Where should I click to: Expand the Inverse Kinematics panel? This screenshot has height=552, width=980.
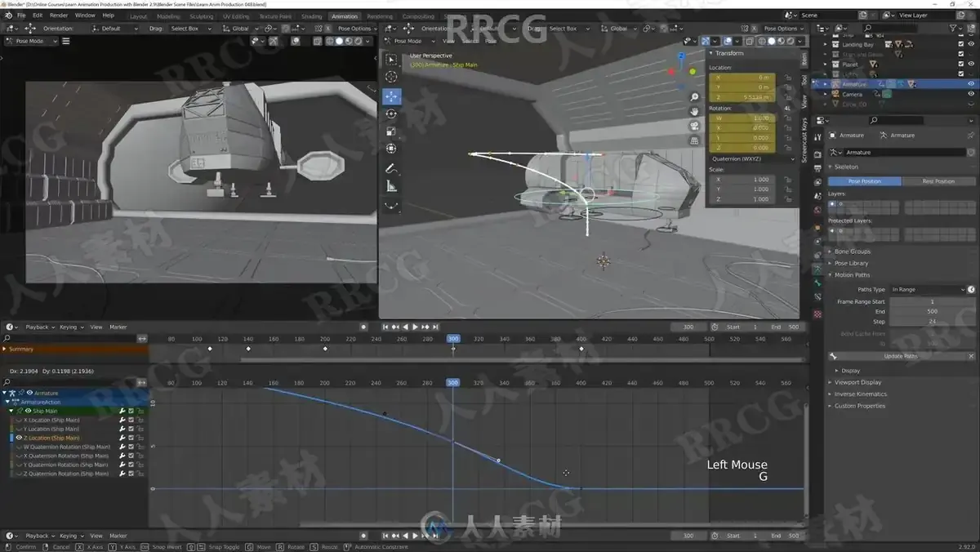pyautogui.click(x=860, y=394)
